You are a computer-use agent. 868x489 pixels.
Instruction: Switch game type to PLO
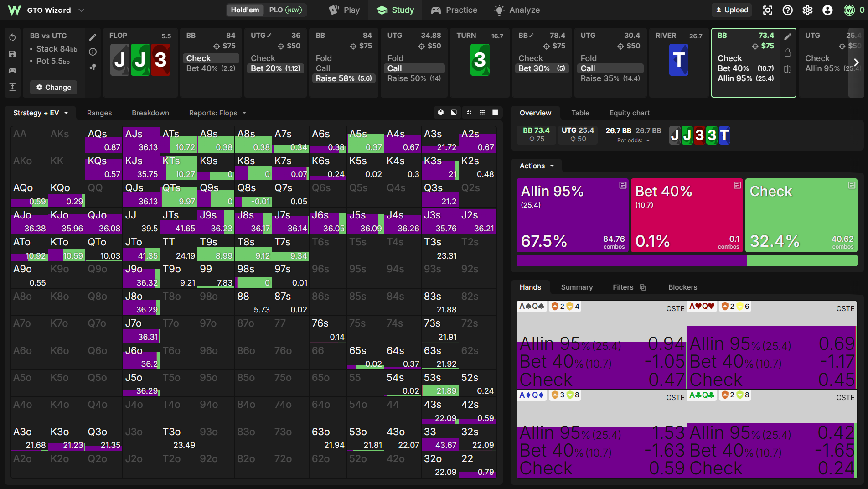(x=286, y=10)
